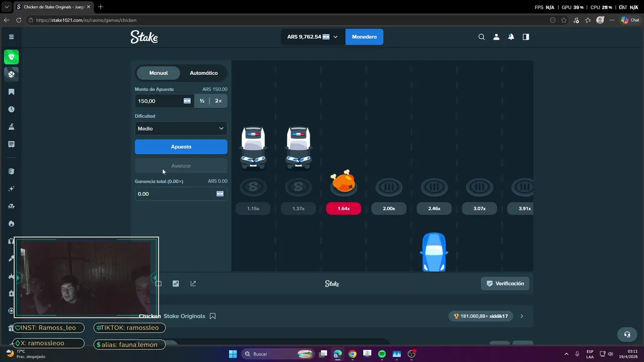The width and height of the screenshot is (644, 362).
Task: Open Google Chrome from the taskbar
Action: [352, 354]
